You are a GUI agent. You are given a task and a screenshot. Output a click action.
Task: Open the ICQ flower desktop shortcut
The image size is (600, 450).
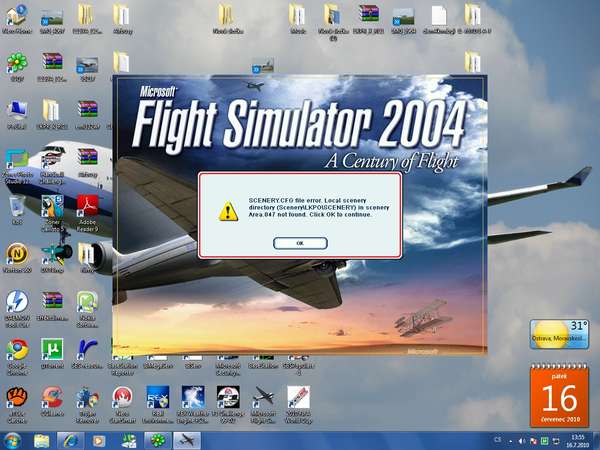click(x=17, y=67)
